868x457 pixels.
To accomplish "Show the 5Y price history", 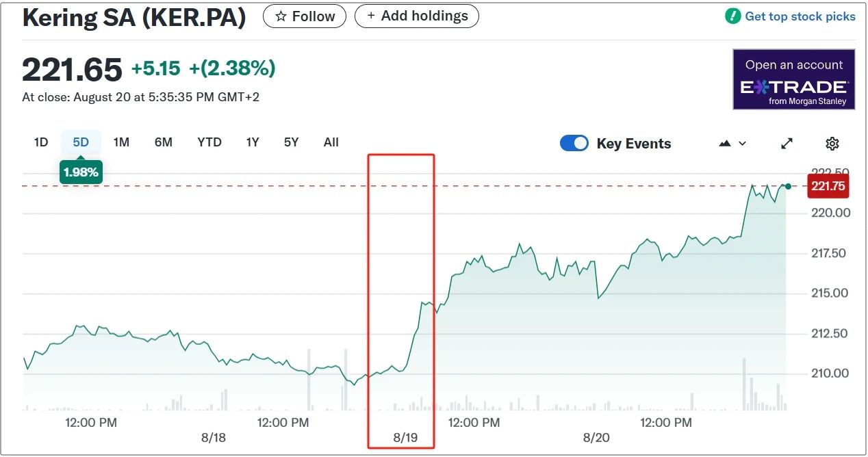I will click(292, 142).
